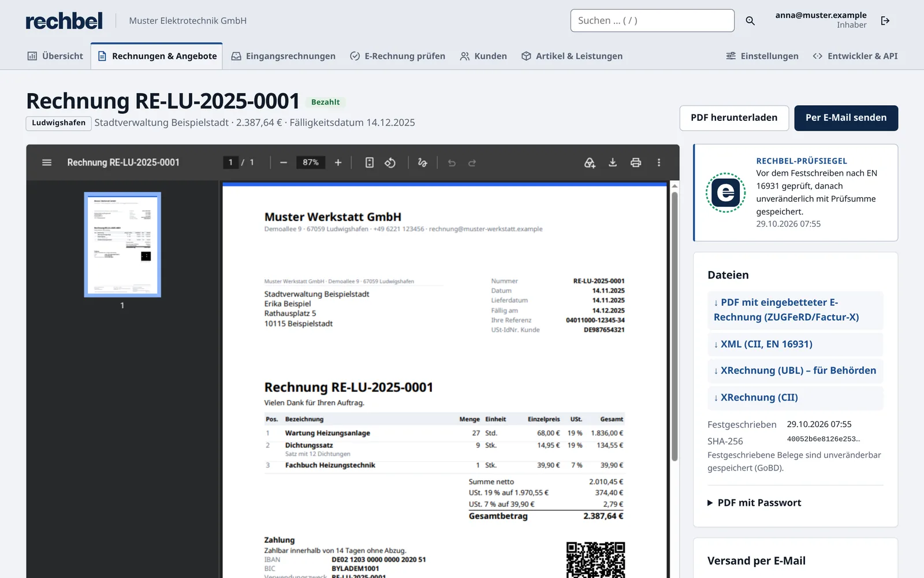Download XML (CII, EN 16931) file
The height and width of the screenshot is (578, 924).
(795, 344)
